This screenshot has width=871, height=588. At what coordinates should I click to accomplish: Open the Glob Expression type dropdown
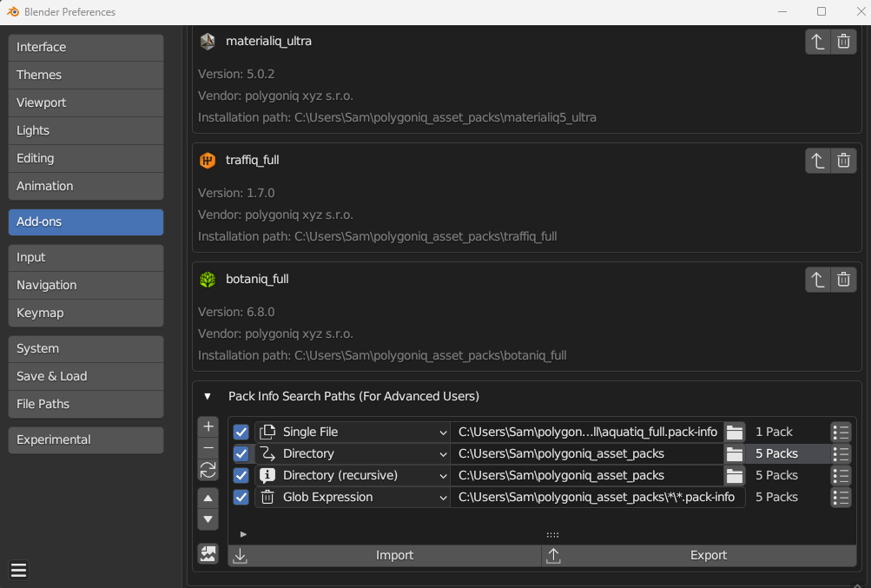point(353,498)
